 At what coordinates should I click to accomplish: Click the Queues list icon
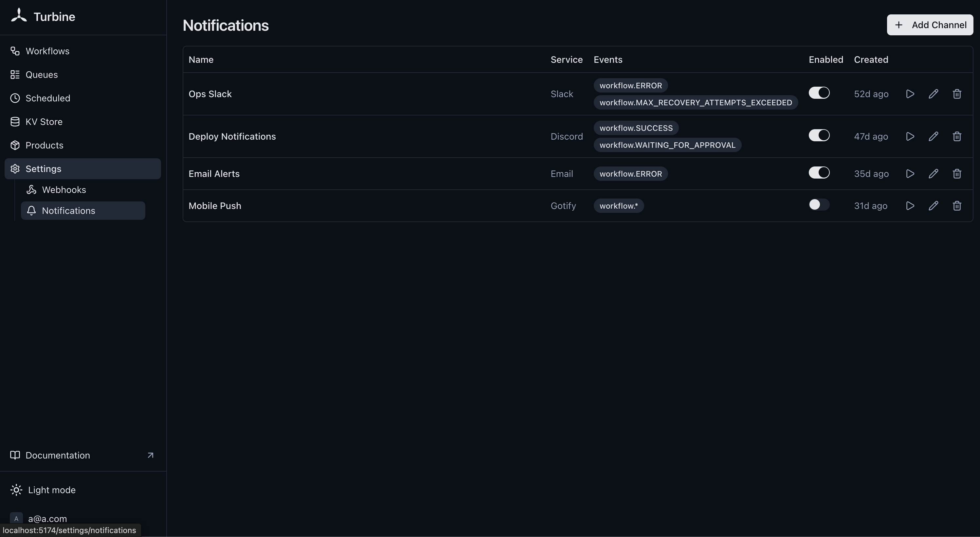point(15,75)
